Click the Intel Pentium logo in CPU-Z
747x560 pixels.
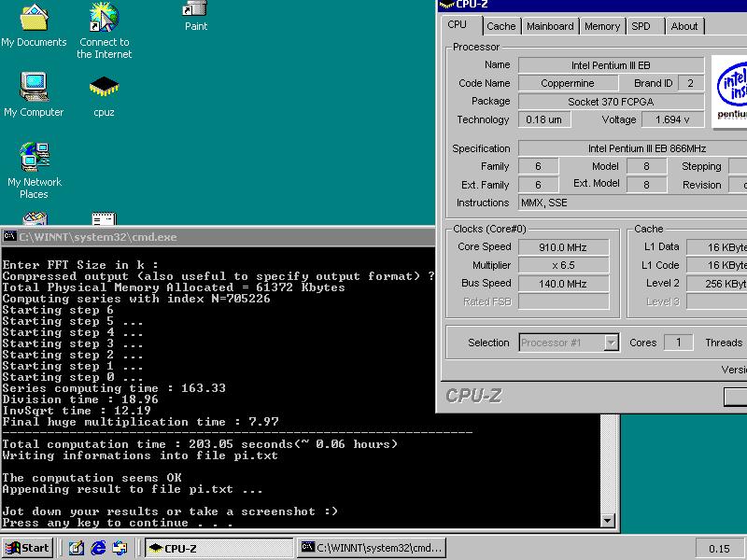pyautogui.click(x=729, y=91)
